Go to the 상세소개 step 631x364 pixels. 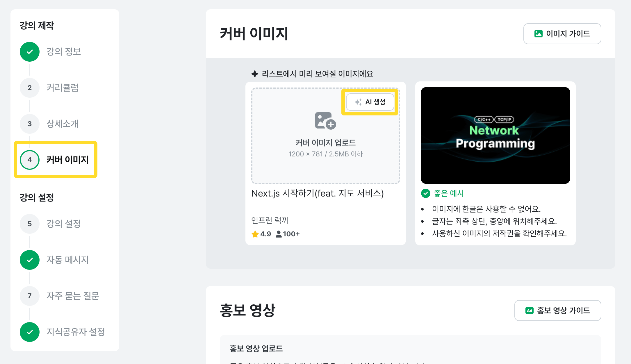[x=63, y=124]
